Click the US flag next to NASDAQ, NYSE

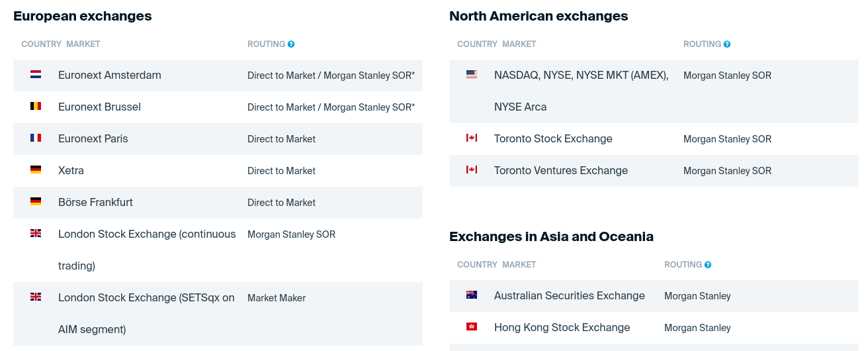pos(472,74)
